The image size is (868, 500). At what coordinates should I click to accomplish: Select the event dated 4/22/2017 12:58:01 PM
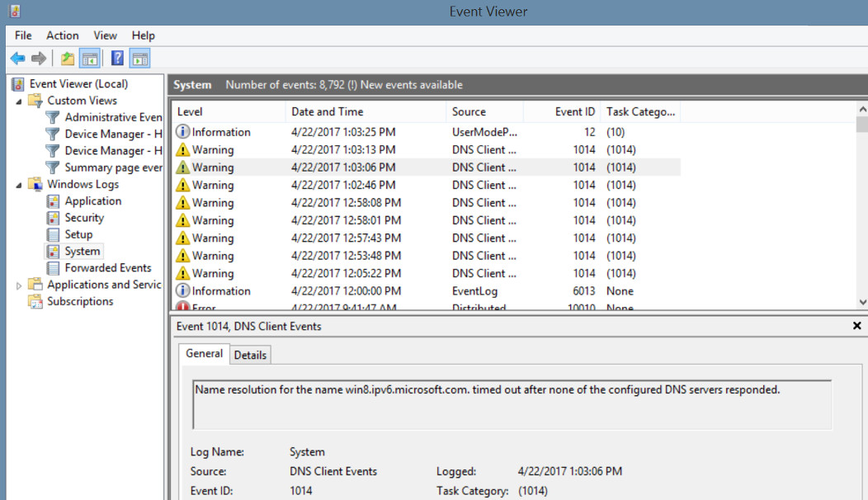(427, 220)
